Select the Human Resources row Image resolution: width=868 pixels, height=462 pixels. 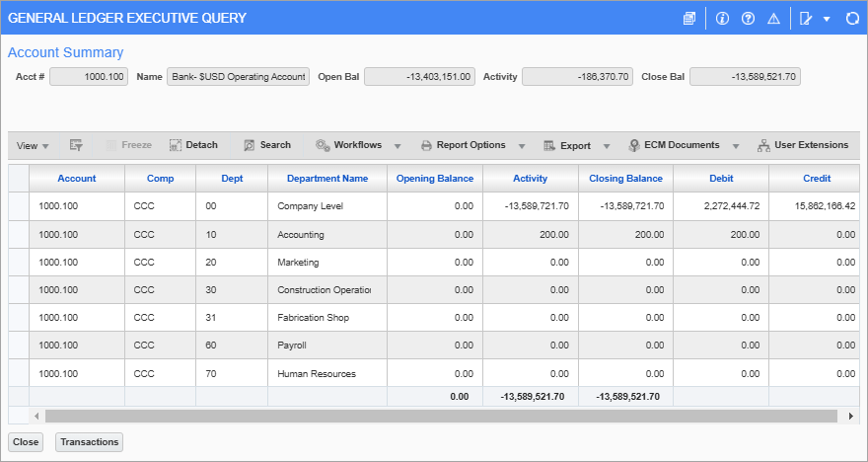pos(434,373)
